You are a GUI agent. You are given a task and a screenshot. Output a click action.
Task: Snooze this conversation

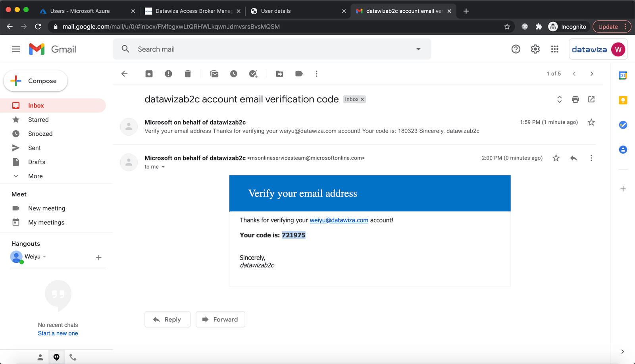[234, 74]
